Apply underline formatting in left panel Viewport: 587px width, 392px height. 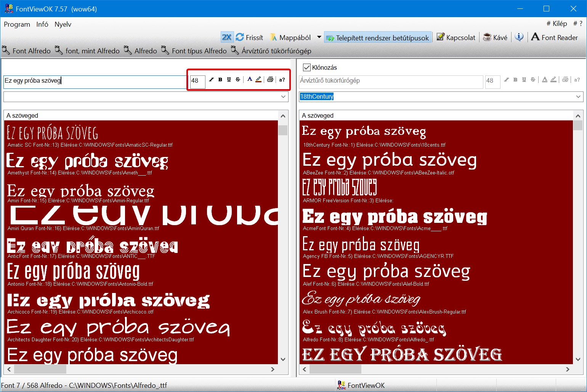click(229, 80)
